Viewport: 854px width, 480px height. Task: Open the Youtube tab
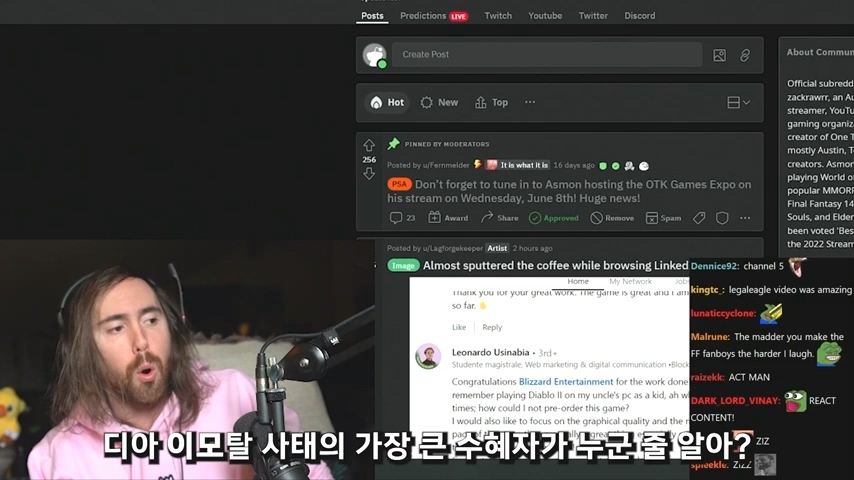click(545, 16)
